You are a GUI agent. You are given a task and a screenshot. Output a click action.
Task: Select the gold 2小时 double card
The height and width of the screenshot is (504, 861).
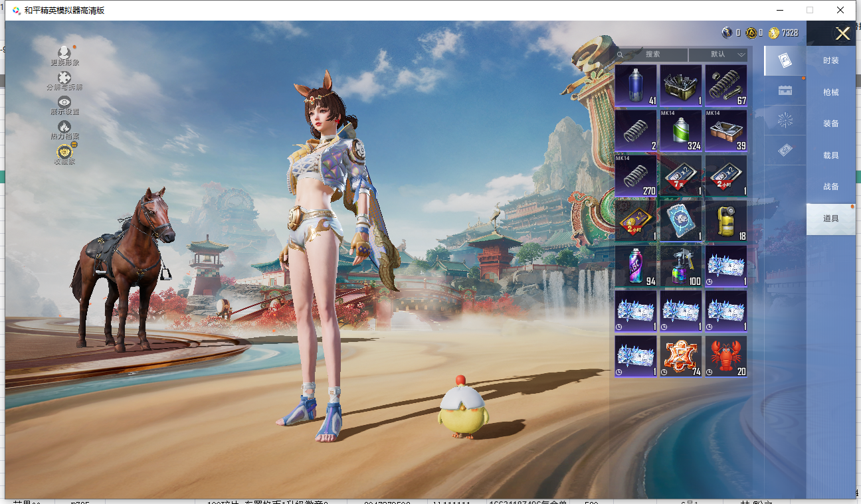(x=636, y=220)
